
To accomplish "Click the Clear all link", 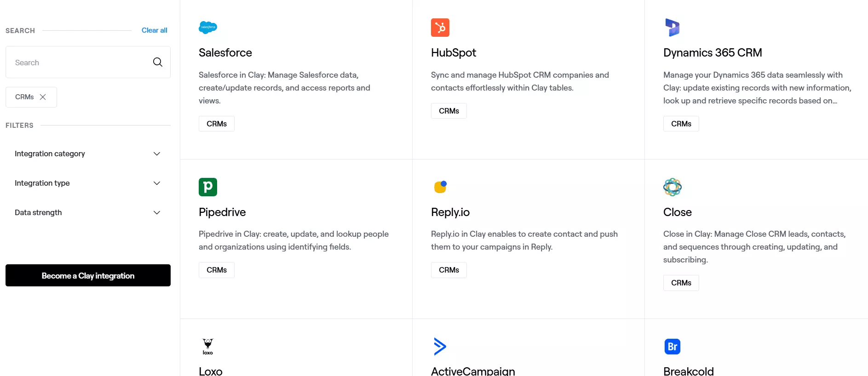I will click(154, 30).
